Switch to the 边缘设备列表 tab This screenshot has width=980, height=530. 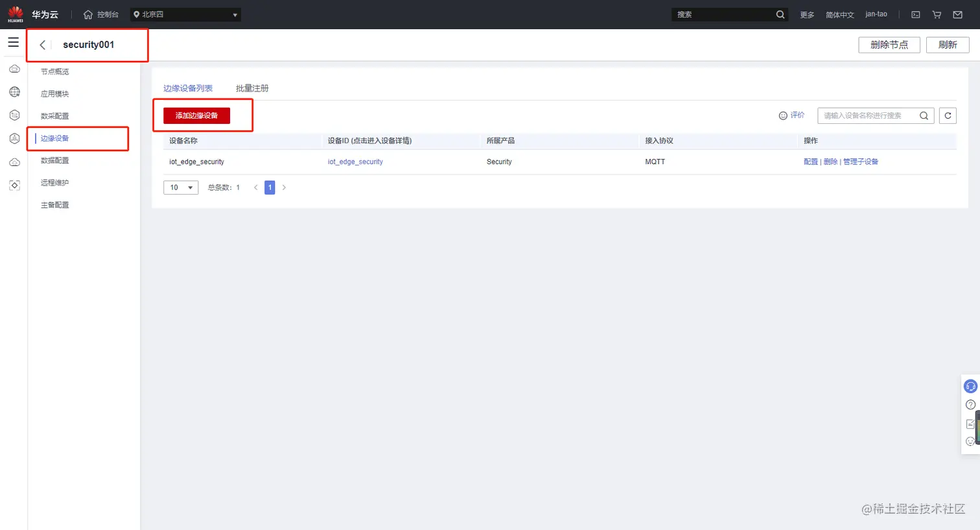188,88
